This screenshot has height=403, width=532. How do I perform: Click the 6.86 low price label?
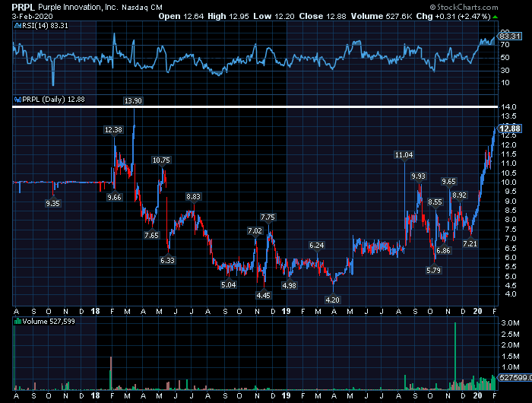pos(443,251)
